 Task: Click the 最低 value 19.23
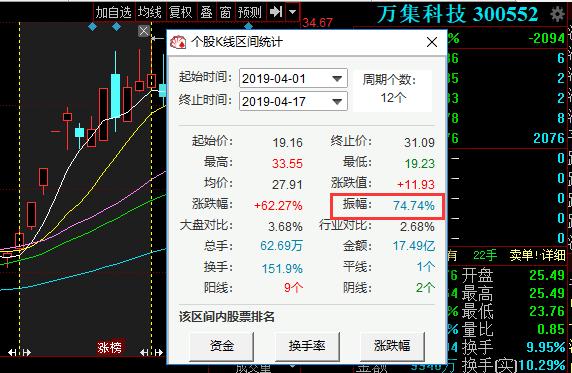tap(420, 164)
